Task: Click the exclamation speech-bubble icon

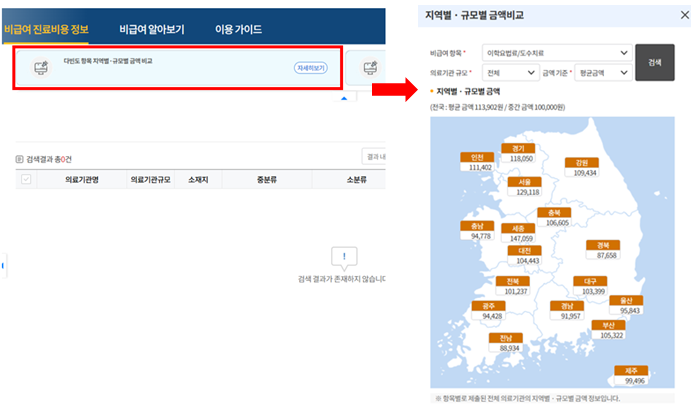Action: coord(344,258)
